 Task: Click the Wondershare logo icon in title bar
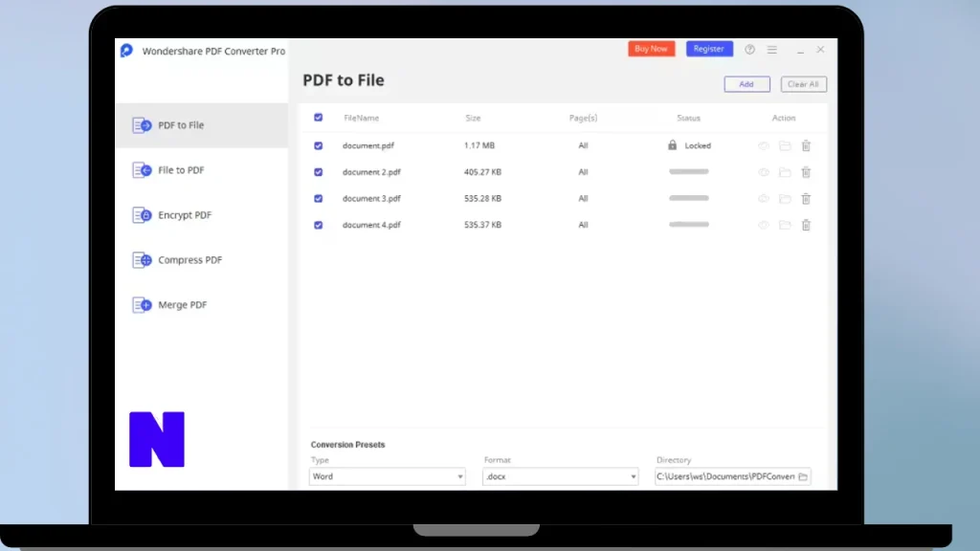(127, 51)
